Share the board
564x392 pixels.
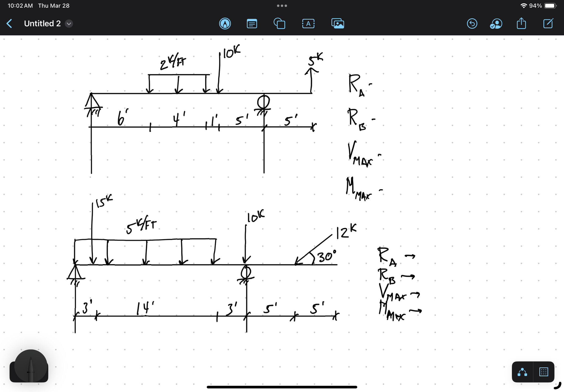pos(521,24)
